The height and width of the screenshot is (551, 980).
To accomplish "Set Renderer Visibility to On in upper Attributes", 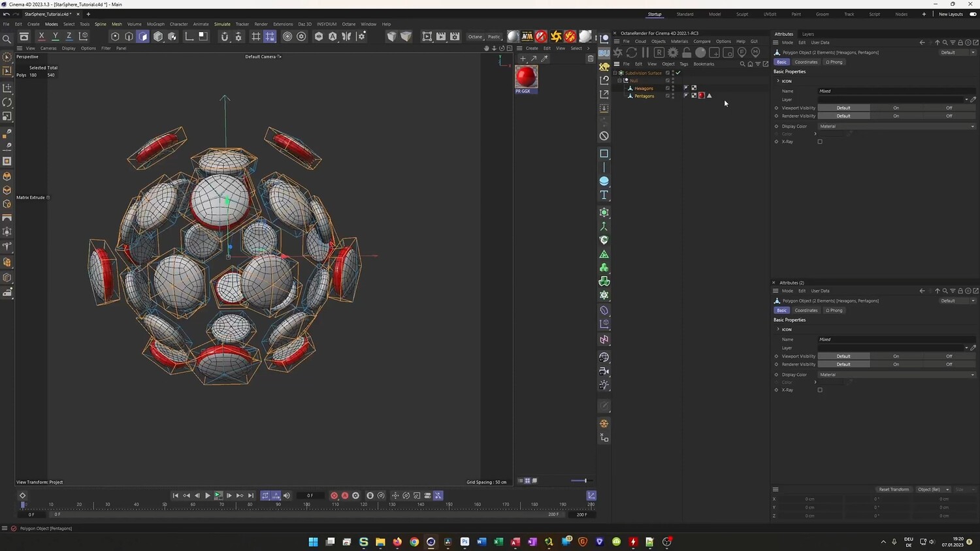I will point(896,116).
